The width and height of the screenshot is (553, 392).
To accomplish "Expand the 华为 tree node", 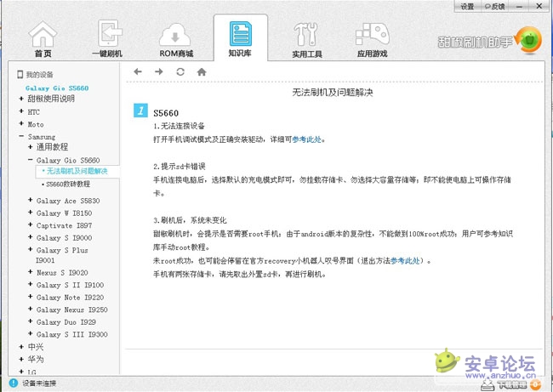I will tap(21, 359).
